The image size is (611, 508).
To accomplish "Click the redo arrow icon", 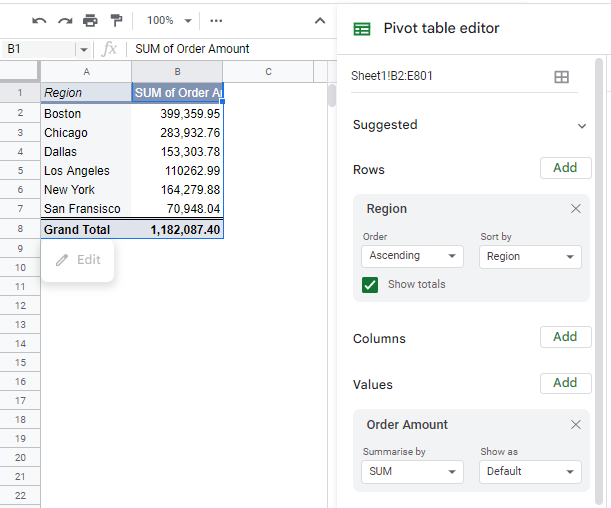I will (x=65, y=20).
